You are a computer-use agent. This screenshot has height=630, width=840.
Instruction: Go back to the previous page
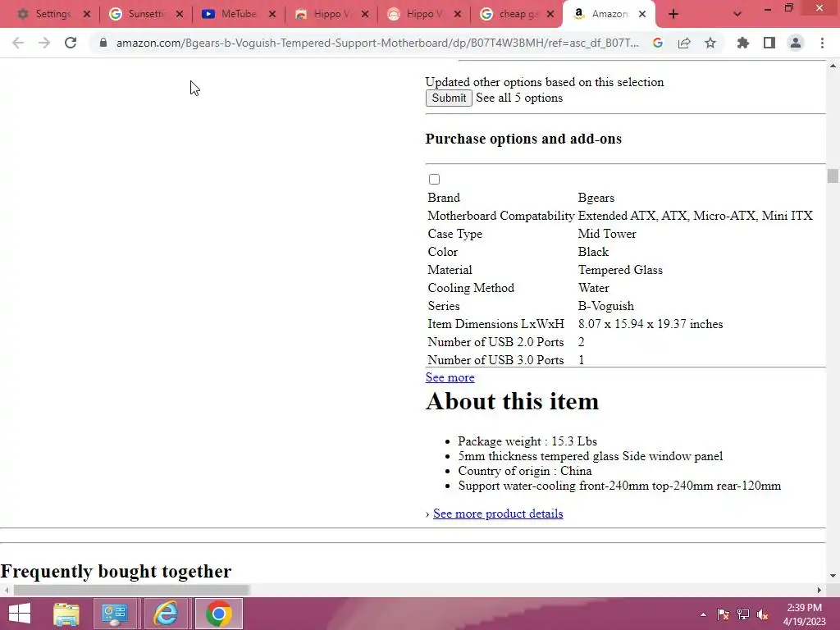(x=18, y=43)
